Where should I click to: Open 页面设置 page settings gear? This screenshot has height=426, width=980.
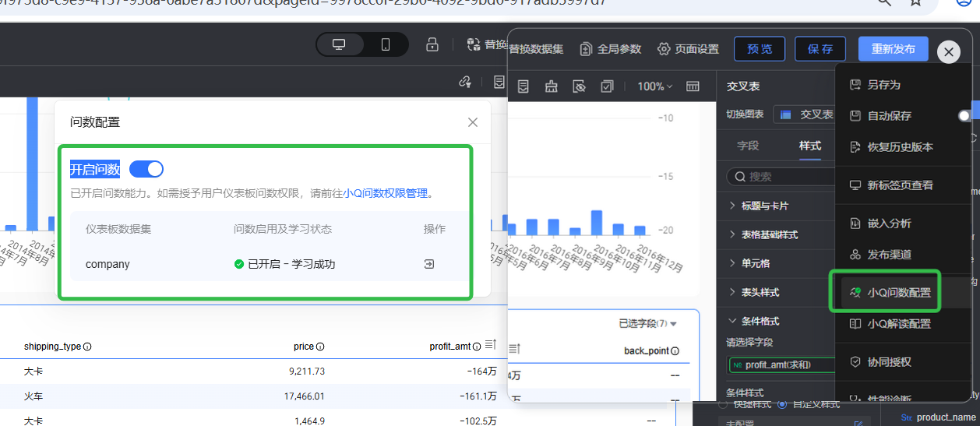click(688, 49)
